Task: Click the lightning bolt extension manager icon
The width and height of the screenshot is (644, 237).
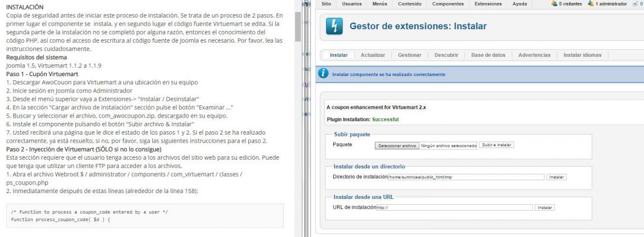Action: pyautogui.click(x=334, y=26)
